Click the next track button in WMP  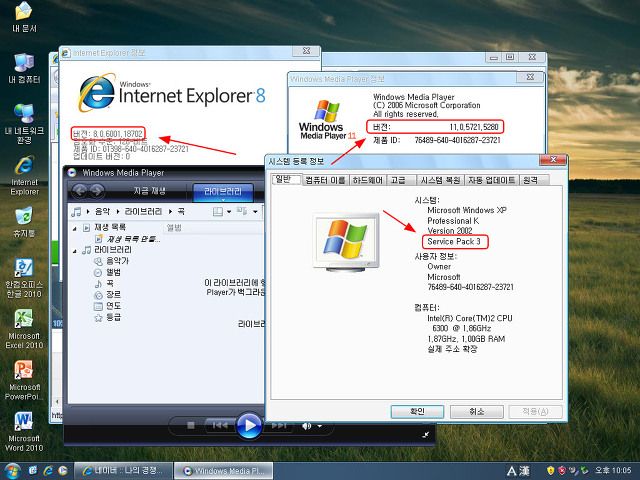tap(279, 425)
